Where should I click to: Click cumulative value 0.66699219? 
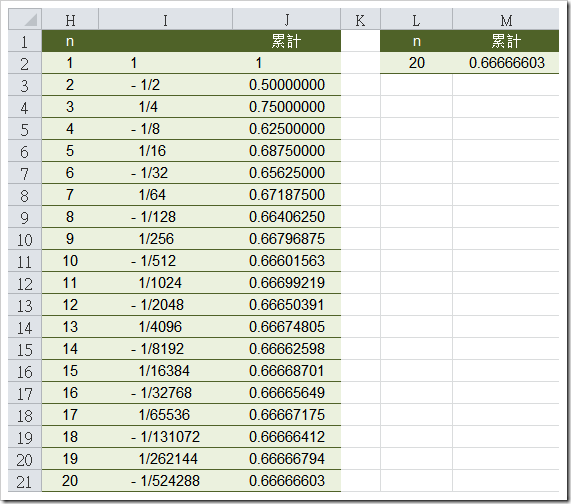click(287, 283)
